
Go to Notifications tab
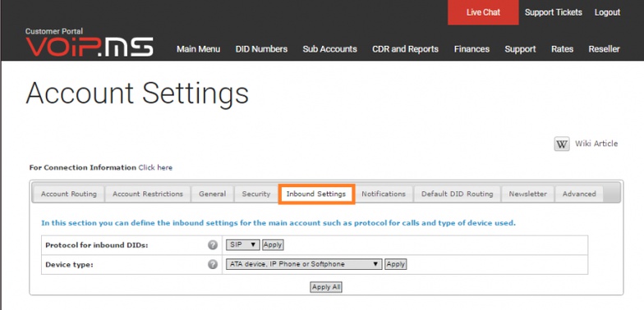tap(384, 194)
